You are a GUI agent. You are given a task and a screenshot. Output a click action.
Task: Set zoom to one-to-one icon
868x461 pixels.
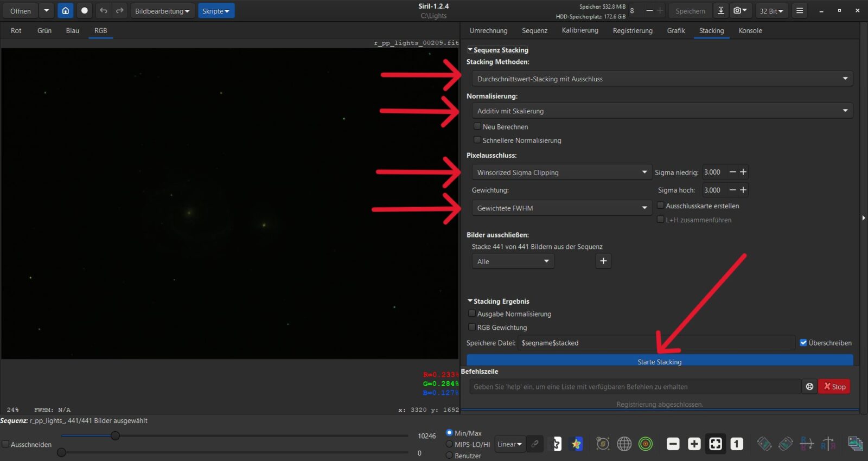[x=737, y=444]
